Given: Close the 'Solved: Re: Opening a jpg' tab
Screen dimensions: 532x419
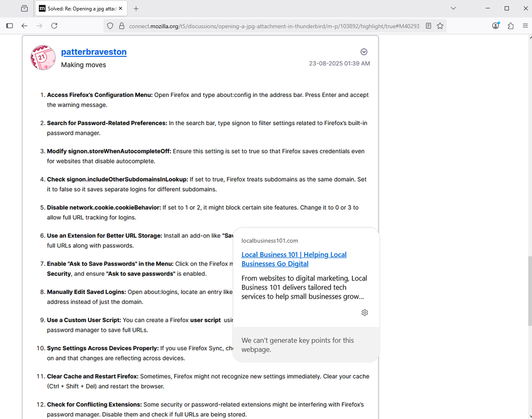Looking at the screenshot, I should click(x=121, y=9).
